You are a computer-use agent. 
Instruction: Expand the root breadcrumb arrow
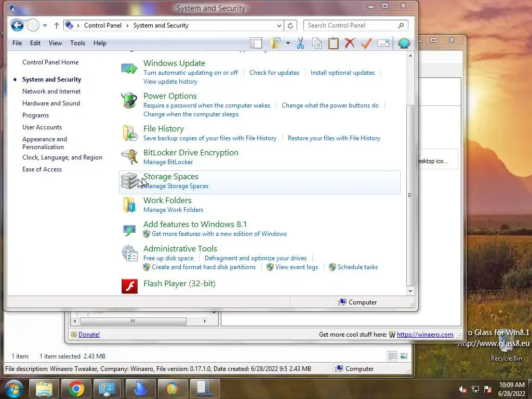(78, 25)
